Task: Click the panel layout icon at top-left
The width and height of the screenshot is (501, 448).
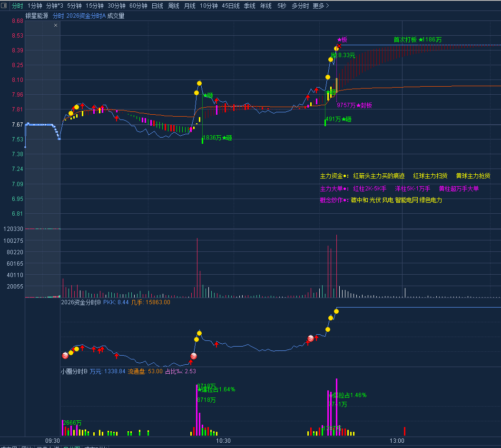Action: [4, 6]
